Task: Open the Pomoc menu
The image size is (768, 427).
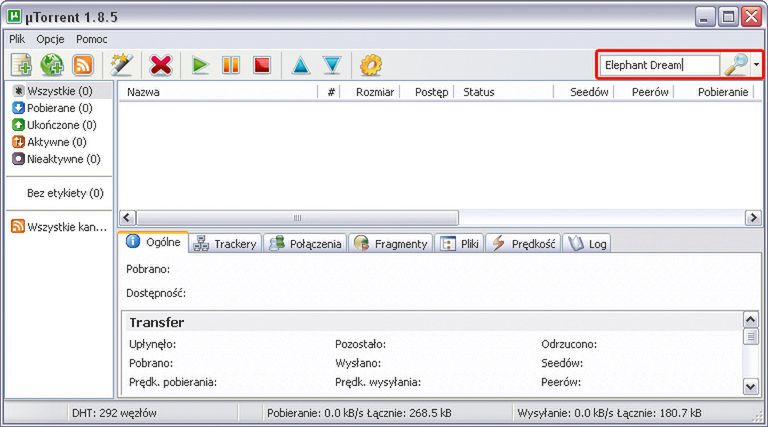Action: point(92,39)
